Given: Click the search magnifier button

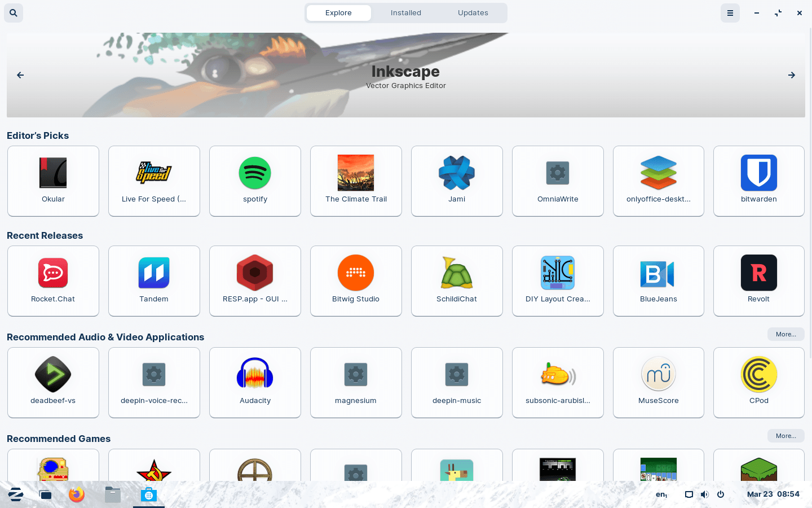Looking at the screenshot, I should coord(14,12).
